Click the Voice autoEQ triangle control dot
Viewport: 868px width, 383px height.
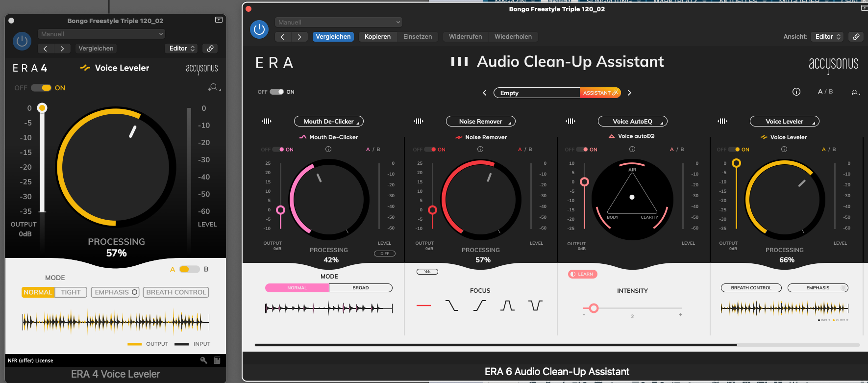pos(632,197)
